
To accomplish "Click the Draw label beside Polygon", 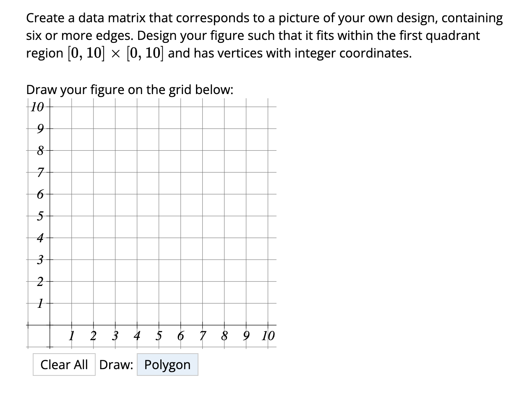I will pyautogui.click(x=117, y=365).
